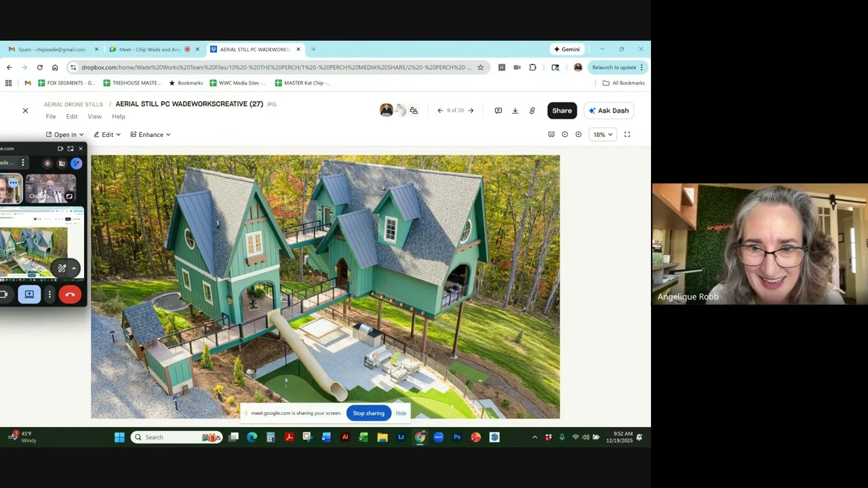The width and height of the screenshot is (868, 488).
Task: Click the aerial treehouse image preview
Action: [x=325, y=287]
